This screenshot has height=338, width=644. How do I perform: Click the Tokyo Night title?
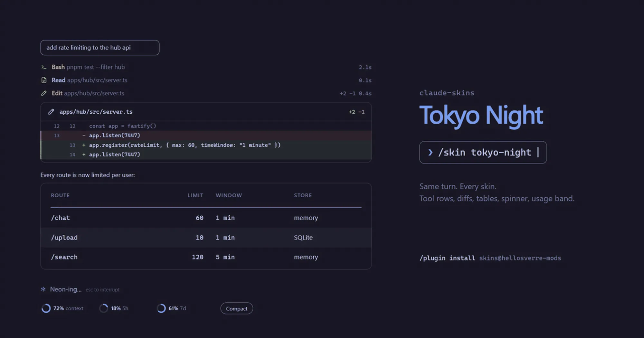pos(481,116)
